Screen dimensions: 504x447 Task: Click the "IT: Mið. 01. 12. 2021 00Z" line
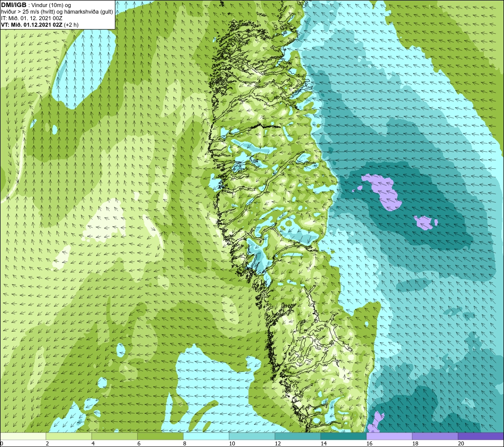[31, 18]
